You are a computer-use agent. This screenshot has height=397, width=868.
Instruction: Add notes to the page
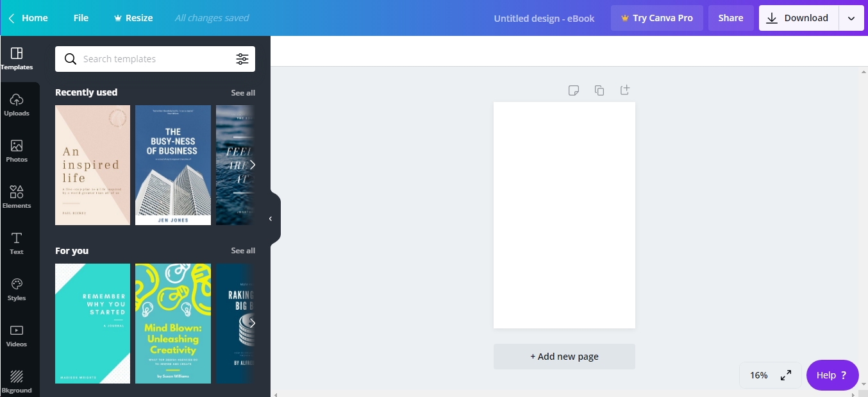tap(574, 90)
